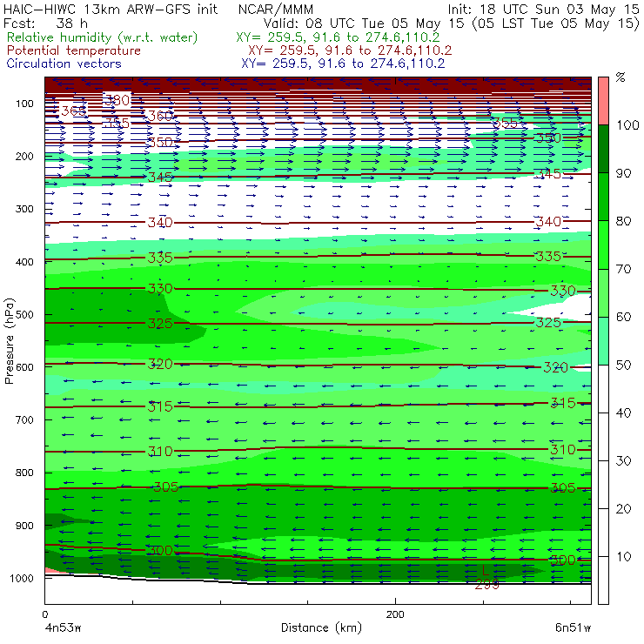This screenshot has height=644, width=644.
Task: Click the 60–70% light green colorbar segment
Action: [603, 292]
